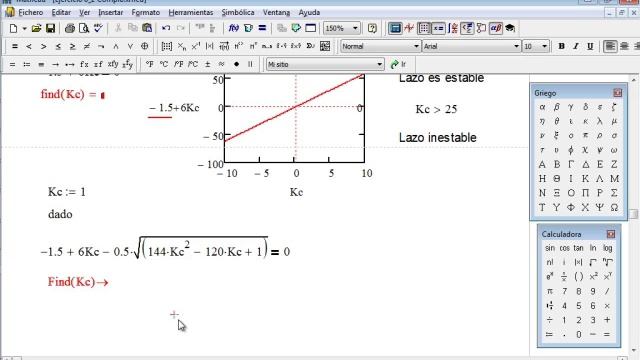This screenshot has width=640, height=360.
Task: Insert capital Omega from Griego palette
Action: pos(614,207)
